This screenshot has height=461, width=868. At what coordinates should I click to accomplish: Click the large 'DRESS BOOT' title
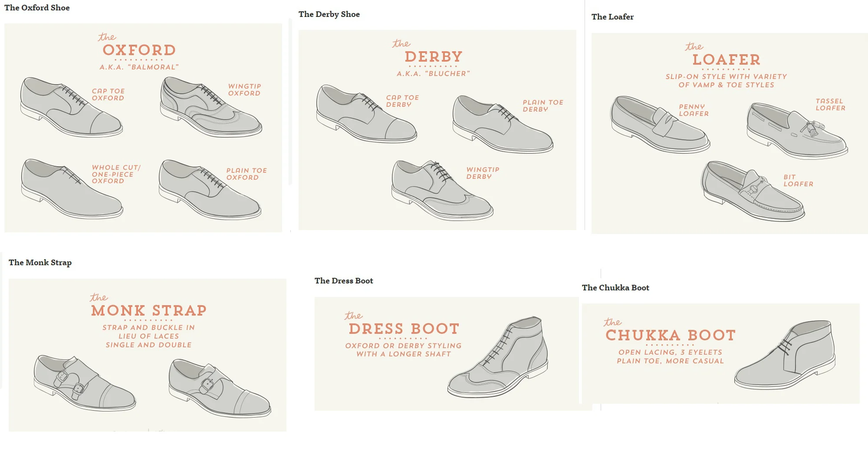pos(404,329)
